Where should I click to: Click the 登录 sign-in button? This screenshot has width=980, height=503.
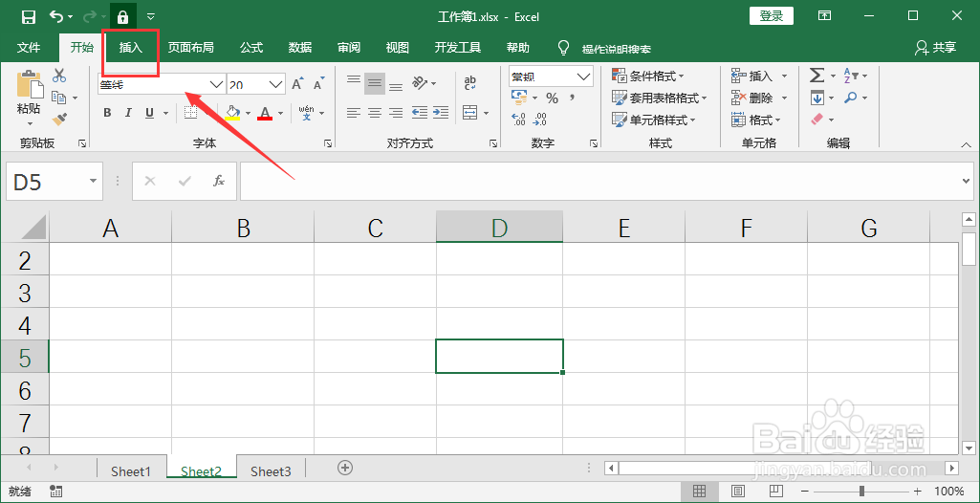(772, 16)
